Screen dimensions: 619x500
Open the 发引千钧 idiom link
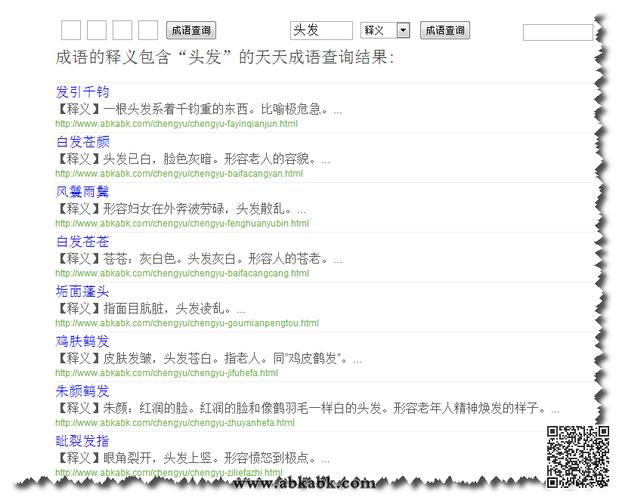pos(83,92)
